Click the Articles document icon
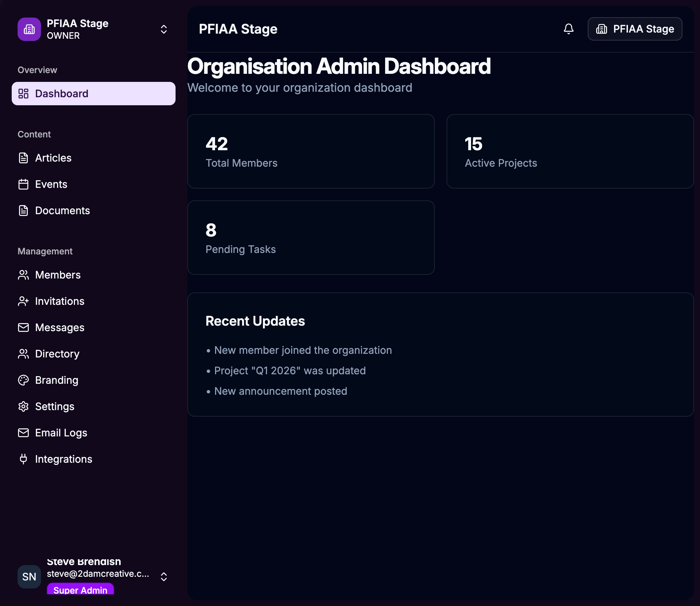 [x=23, y=158]
